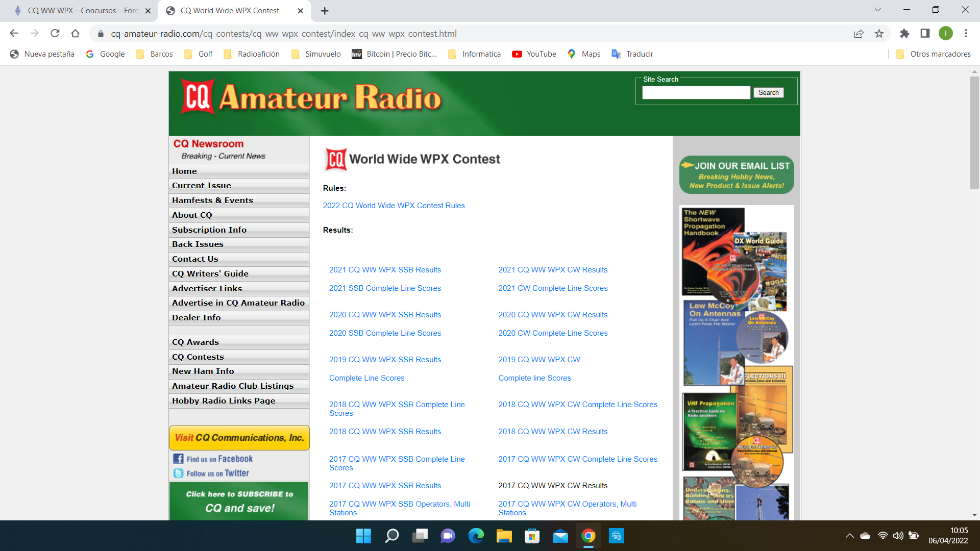The height and width of the screenshot is (551, 980).
Task: Click the page vertical scrollbar thumb
Action: pyautogui.click(x=974, y=133)
